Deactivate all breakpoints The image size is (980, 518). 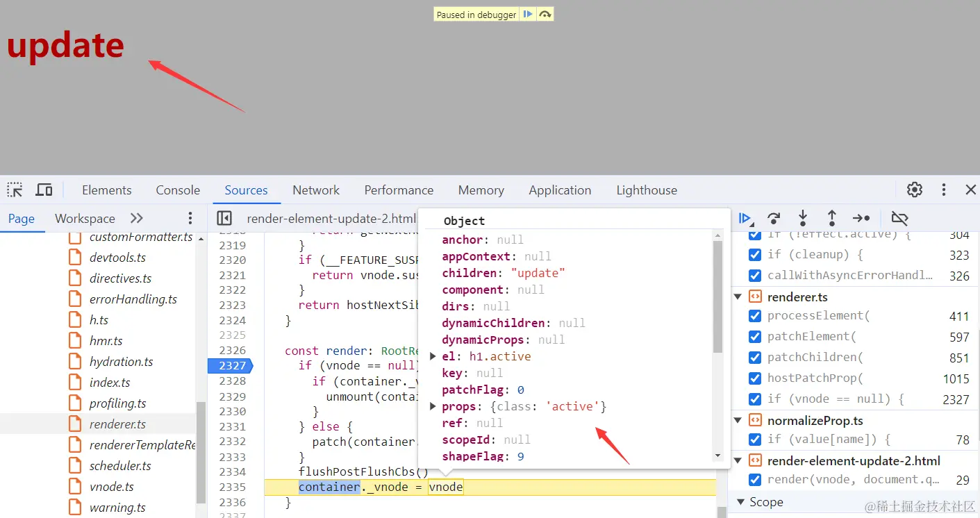tap(899, 218)
